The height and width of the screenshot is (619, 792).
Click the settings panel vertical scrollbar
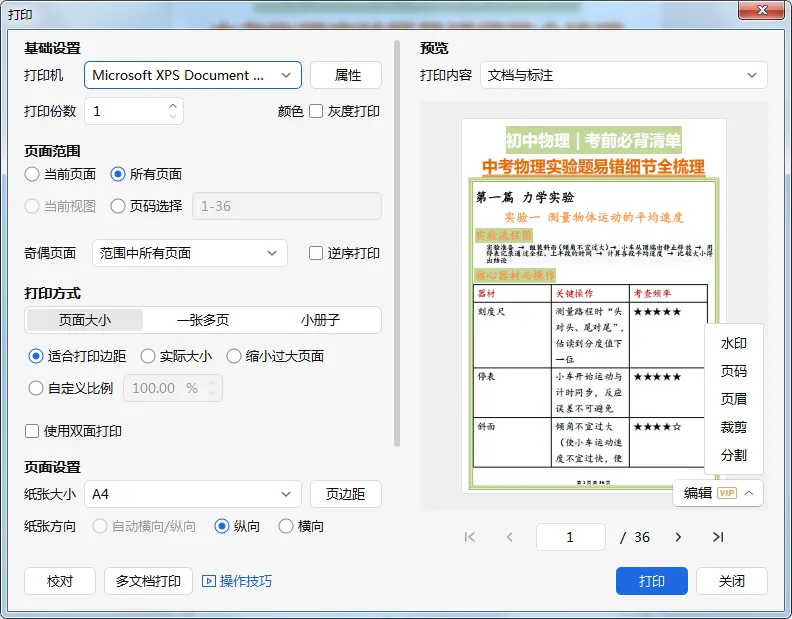pos(397,244)
